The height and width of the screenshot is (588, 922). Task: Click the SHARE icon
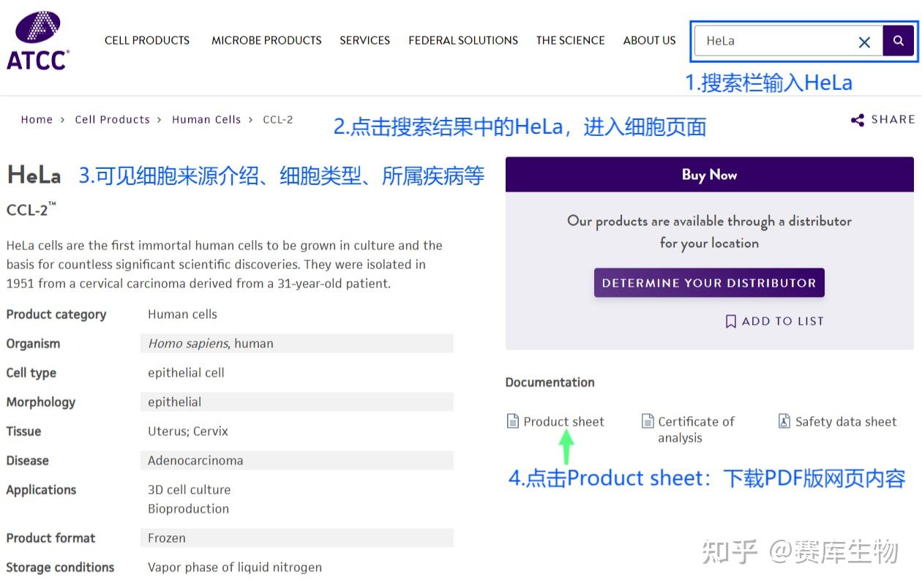858,119
